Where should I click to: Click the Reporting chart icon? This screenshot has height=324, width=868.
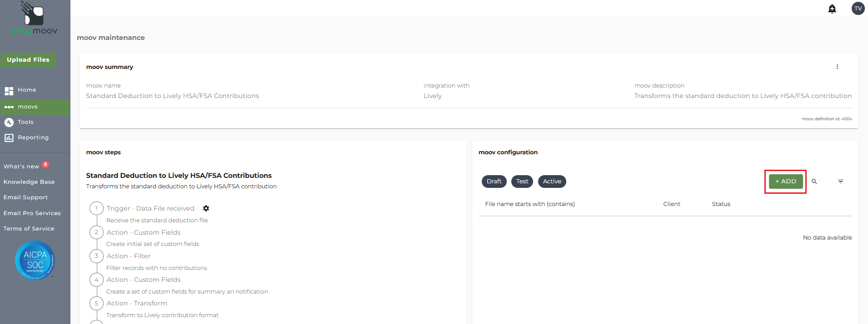[x=9, y=138]
